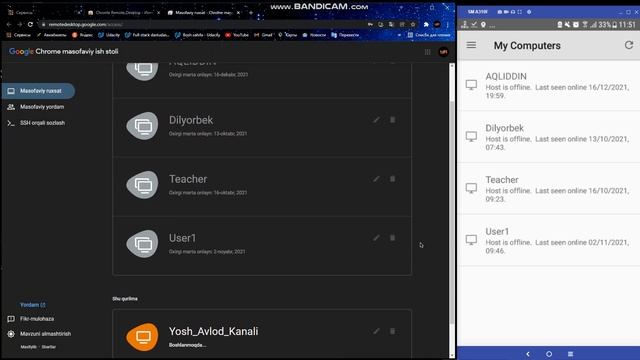Click the browser forward arrow
Screen dimensions: 640x360
point(20,24)
